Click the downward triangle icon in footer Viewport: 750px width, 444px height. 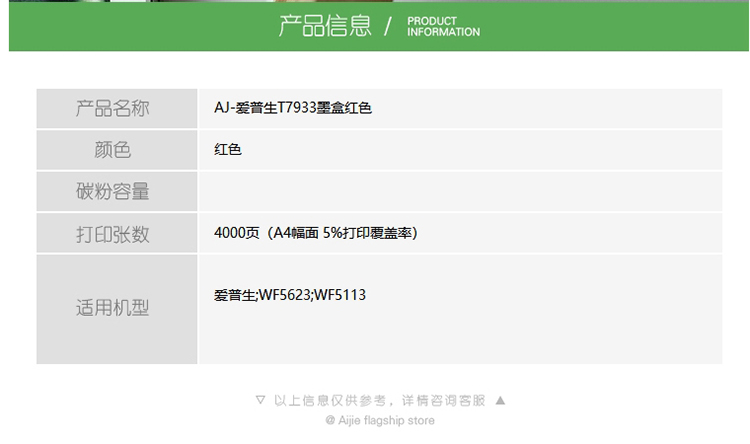(261, 400)
